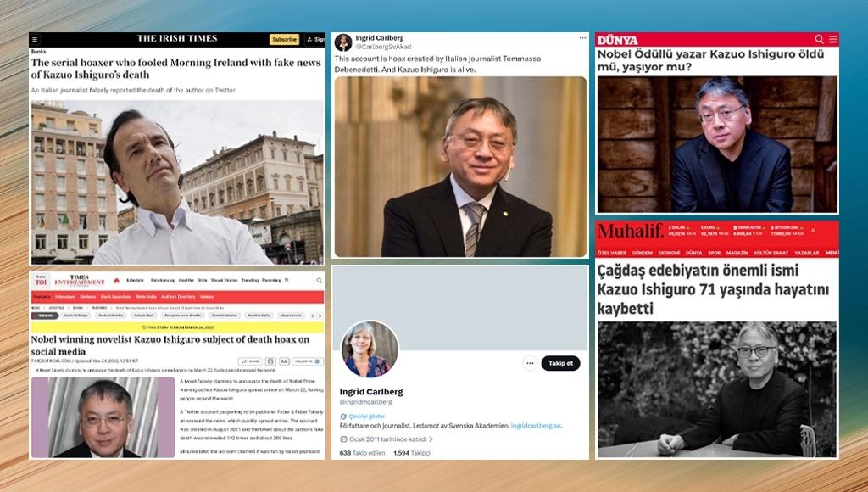Click the Çeviriyi göster translation link
868x492 pixels.
[x=366, y=417]
